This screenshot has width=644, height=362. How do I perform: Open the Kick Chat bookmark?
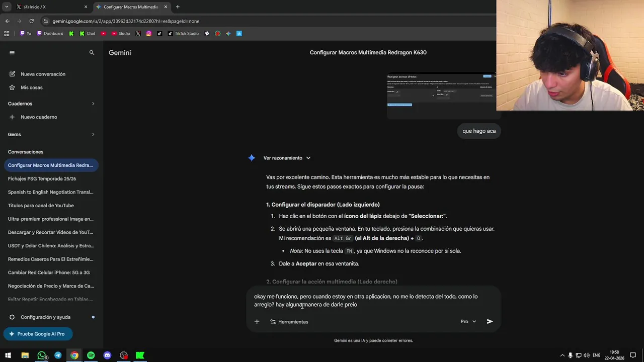(87, 34)
